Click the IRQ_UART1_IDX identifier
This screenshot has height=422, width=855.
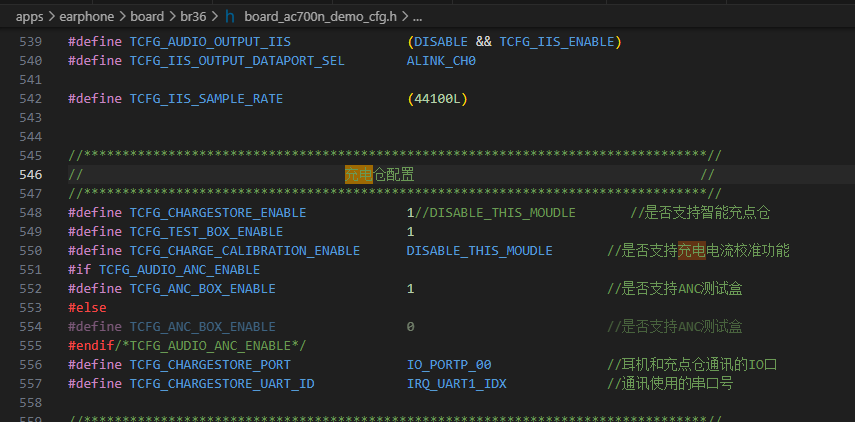point(456,384)
